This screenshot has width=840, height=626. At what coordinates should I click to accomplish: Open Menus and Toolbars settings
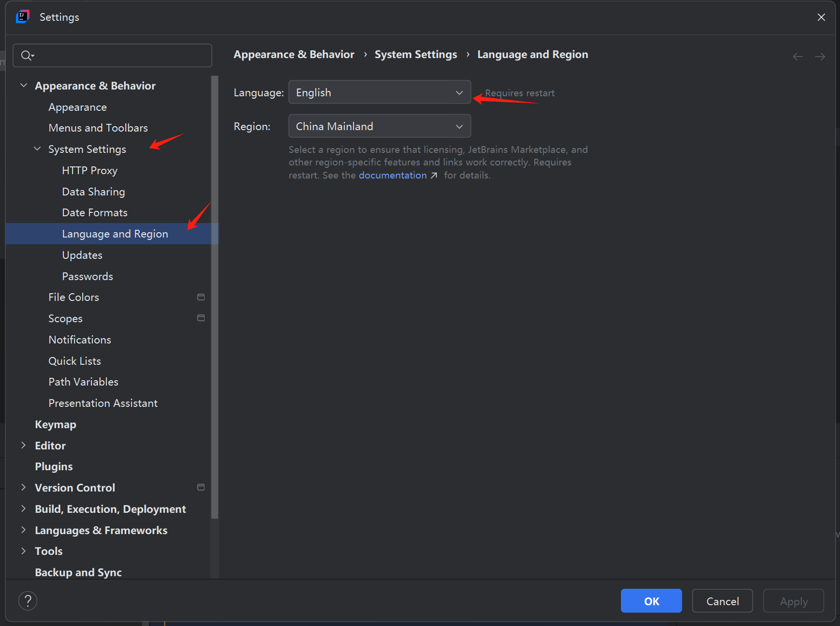[98, 128]
